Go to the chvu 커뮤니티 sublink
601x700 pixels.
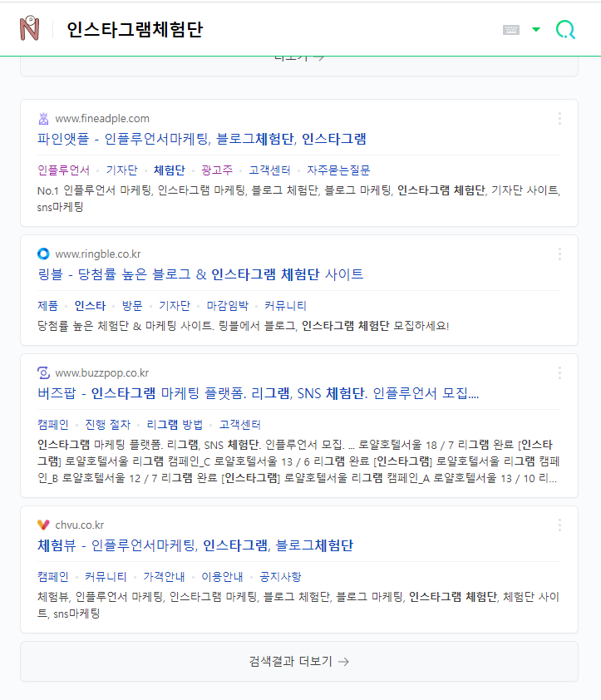pos(106,577)
